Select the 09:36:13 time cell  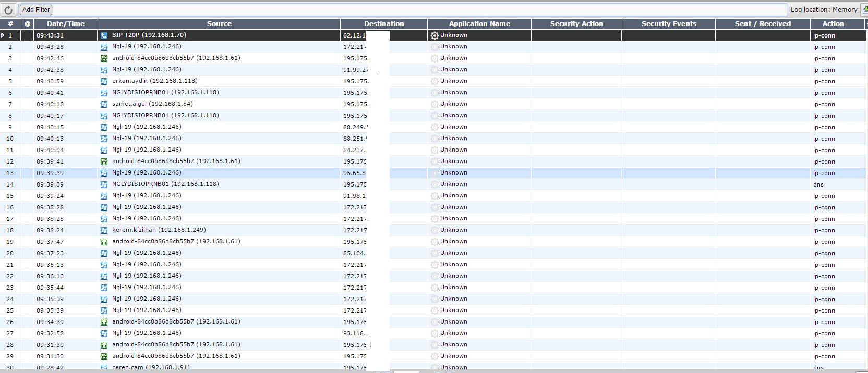point(50,265)
